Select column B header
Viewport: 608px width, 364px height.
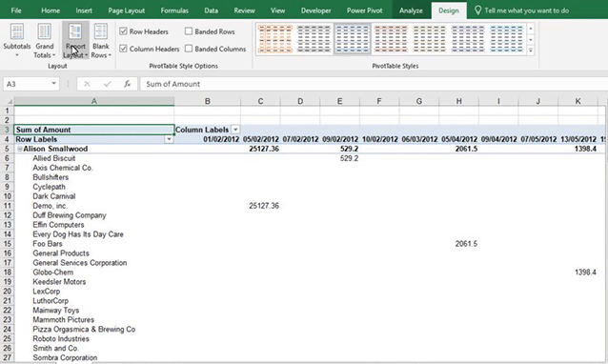(x=208, y=101)
